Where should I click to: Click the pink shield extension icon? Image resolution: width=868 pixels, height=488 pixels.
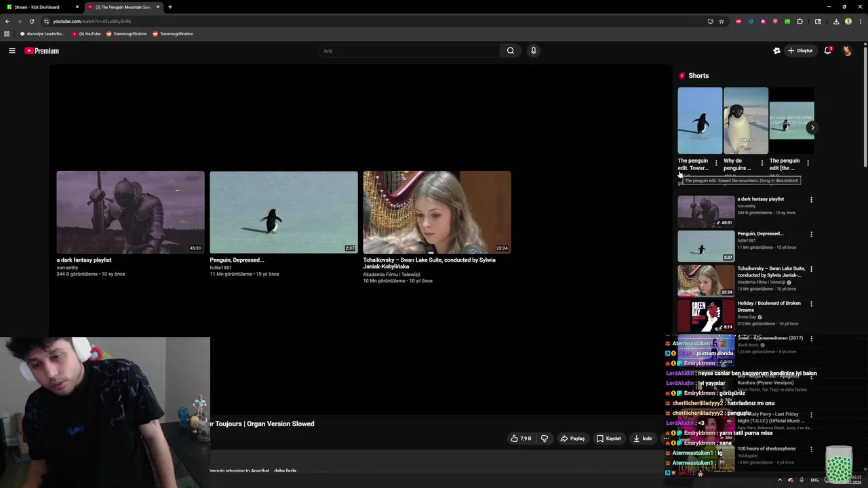pos(775,21)
